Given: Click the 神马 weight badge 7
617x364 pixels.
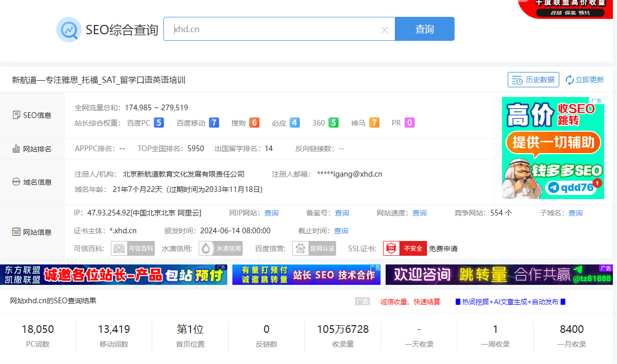Looking at the screenshot, I should point(374,123).
